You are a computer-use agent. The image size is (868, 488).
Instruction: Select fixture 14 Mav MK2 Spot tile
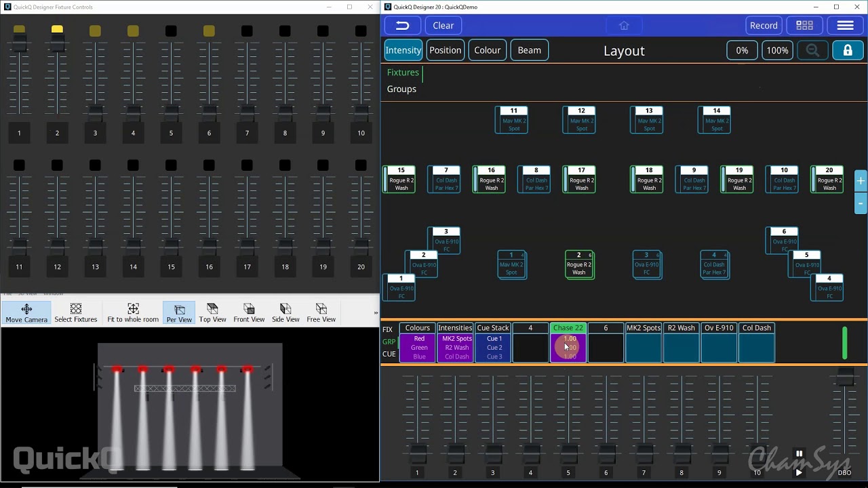pyautogui.click(x=715, y=120)
